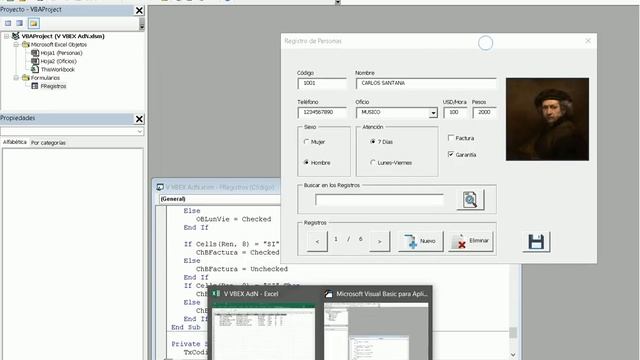The width and height of the screenshot is (640, 360).
Task: Select FRegistros form in project tree
Action: pyautogui.click(x=53, y=86)
